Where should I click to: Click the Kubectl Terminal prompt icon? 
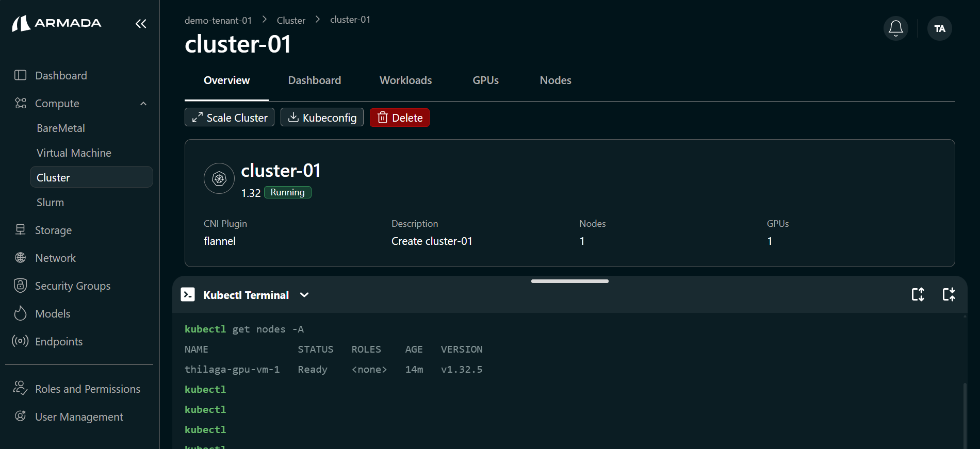pos(188,294)
